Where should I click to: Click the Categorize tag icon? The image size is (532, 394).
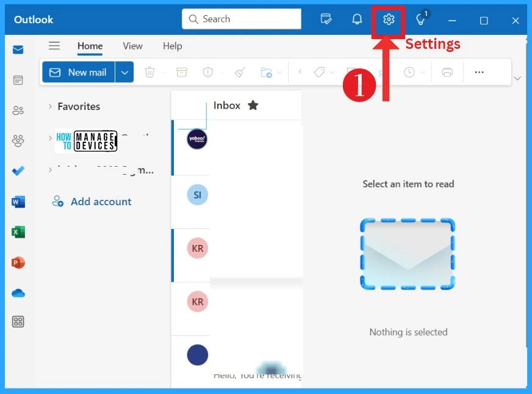click(319, 72)
